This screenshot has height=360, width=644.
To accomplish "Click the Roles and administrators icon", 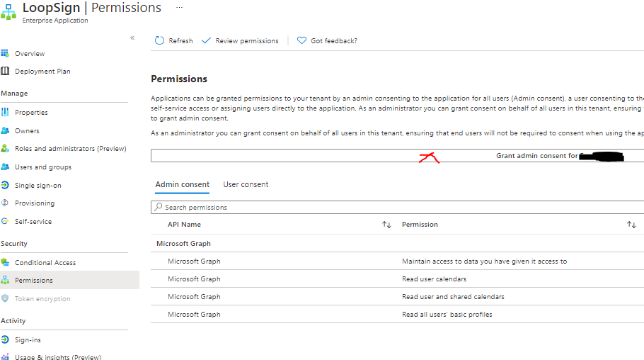I will click(x=5, y=148).
